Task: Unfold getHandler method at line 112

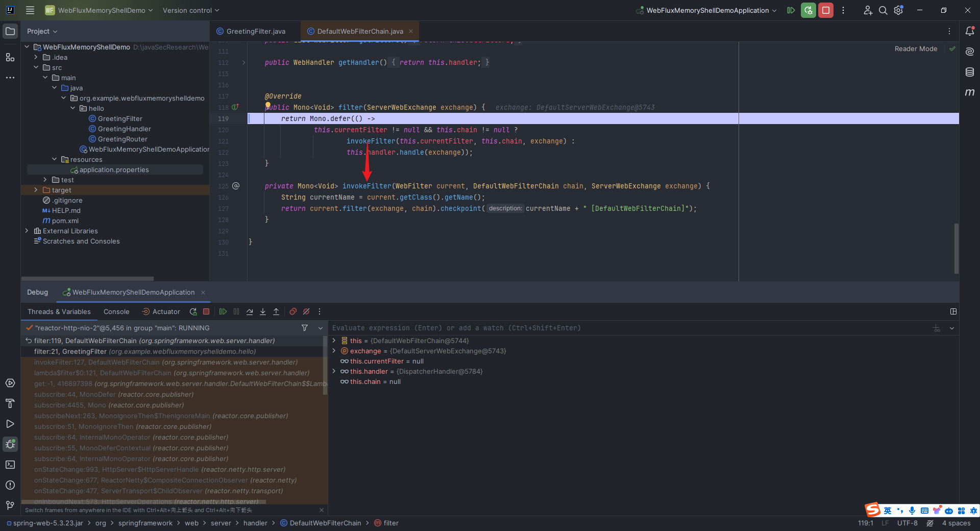Action: point(244,63)
